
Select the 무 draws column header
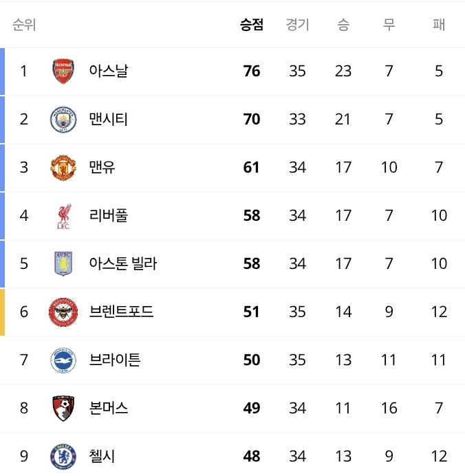click(389, 25)
